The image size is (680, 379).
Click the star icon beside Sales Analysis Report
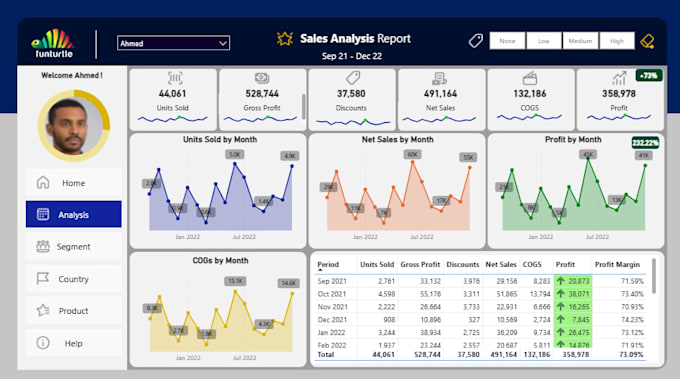coord(285,39)
